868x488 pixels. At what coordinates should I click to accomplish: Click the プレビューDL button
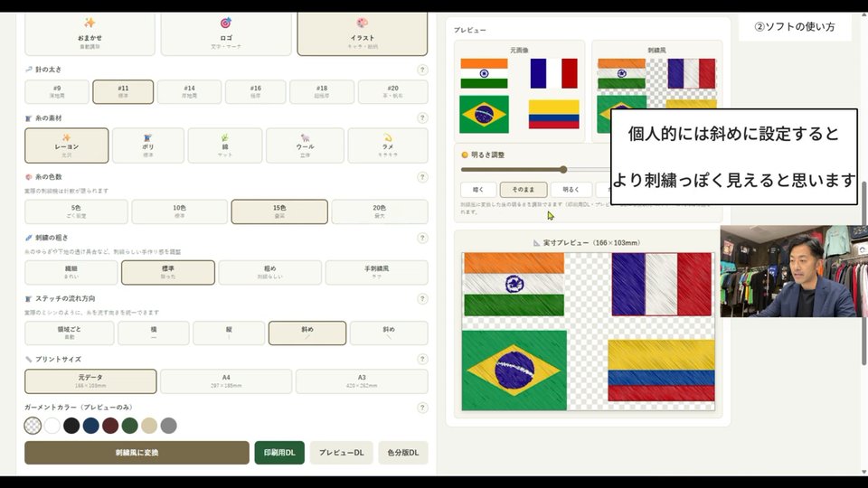click(342, 453)
